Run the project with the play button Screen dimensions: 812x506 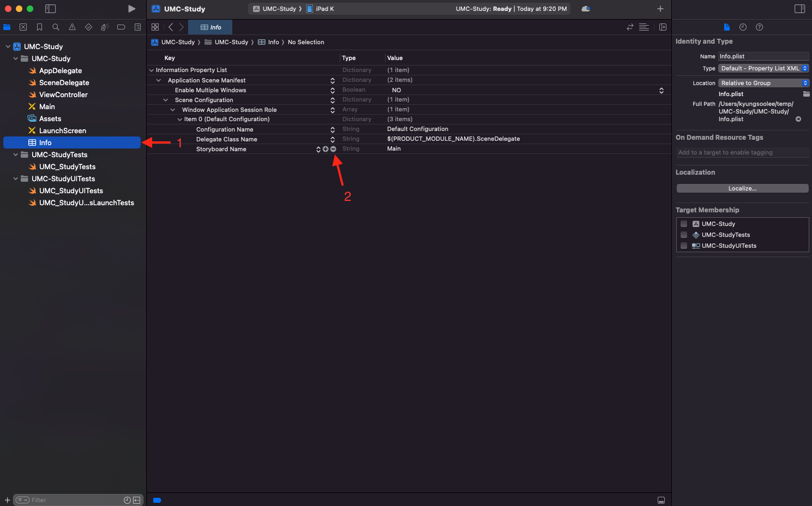(131, 9)
